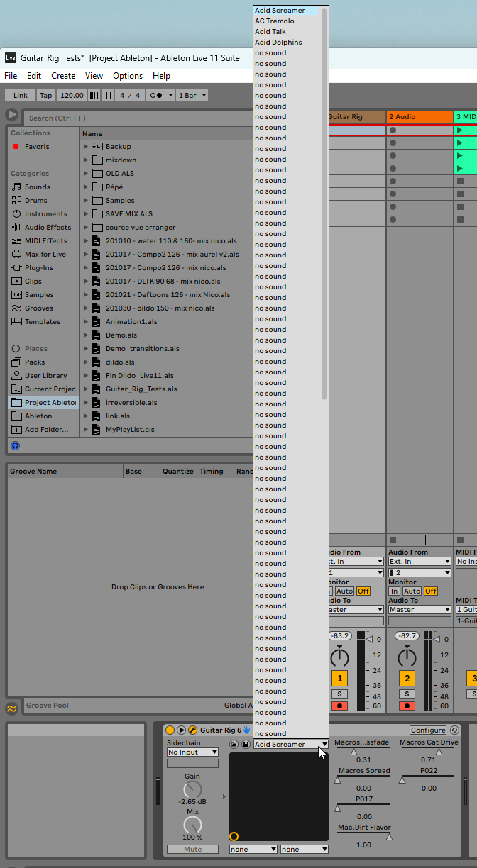Solo track 2 with S button
This screenshot has width=477, height=868.
pyautogui.click(x=407, y=694)
